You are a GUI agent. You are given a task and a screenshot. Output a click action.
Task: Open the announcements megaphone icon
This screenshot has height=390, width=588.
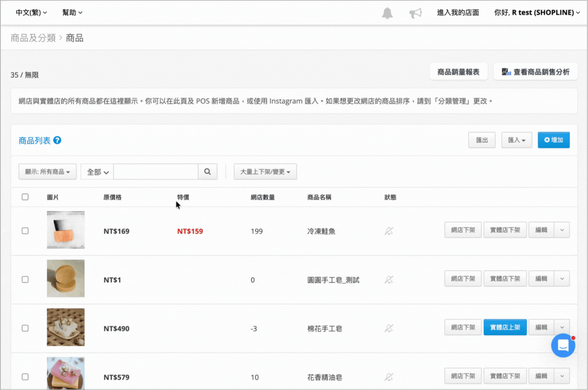[415, 13]
